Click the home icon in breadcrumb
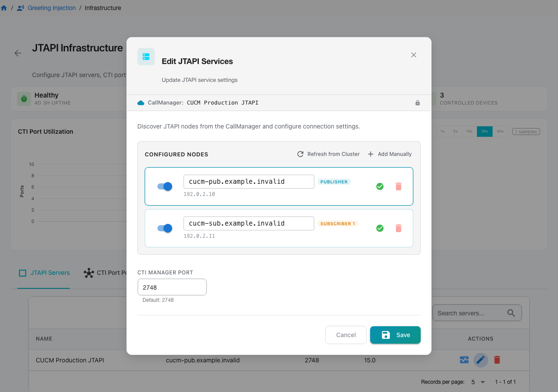Viewport: 558px width, 392px height. pyautogui.click(x=4, y=8)
